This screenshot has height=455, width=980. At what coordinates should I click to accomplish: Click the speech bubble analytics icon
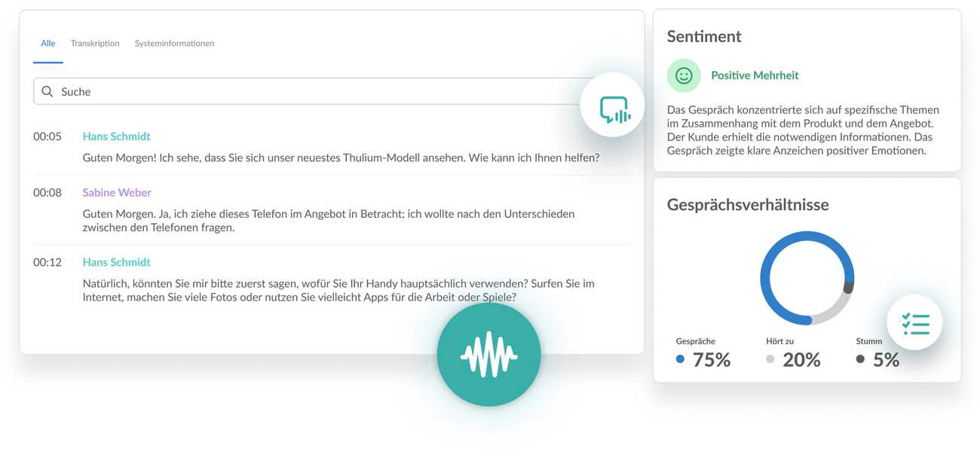(612, 105)
